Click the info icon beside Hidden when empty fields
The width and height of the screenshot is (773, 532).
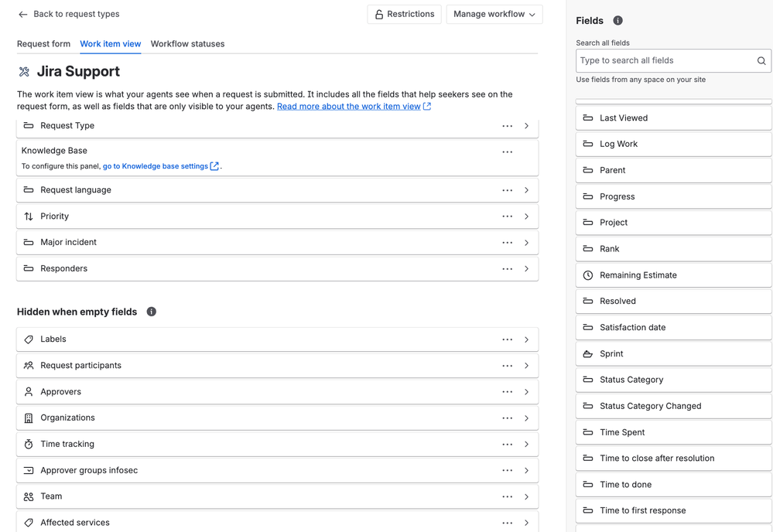click(x=152, y=312)
